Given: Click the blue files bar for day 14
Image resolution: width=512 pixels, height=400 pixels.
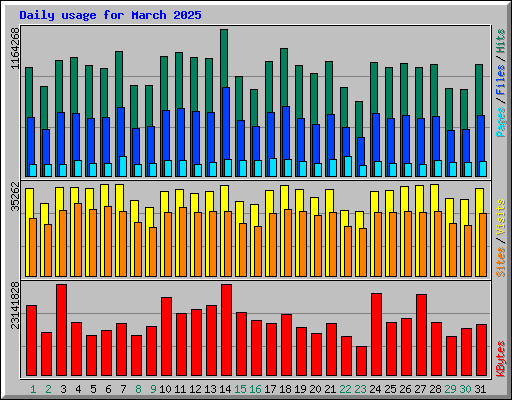Looking at the screenshot, I should pos(226,123).
